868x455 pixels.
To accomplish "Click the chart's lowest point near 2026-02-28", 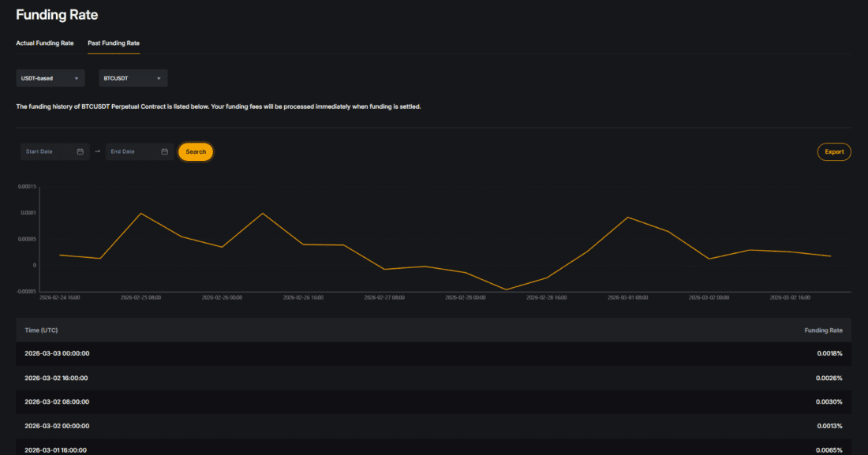I will pos(507,289).
